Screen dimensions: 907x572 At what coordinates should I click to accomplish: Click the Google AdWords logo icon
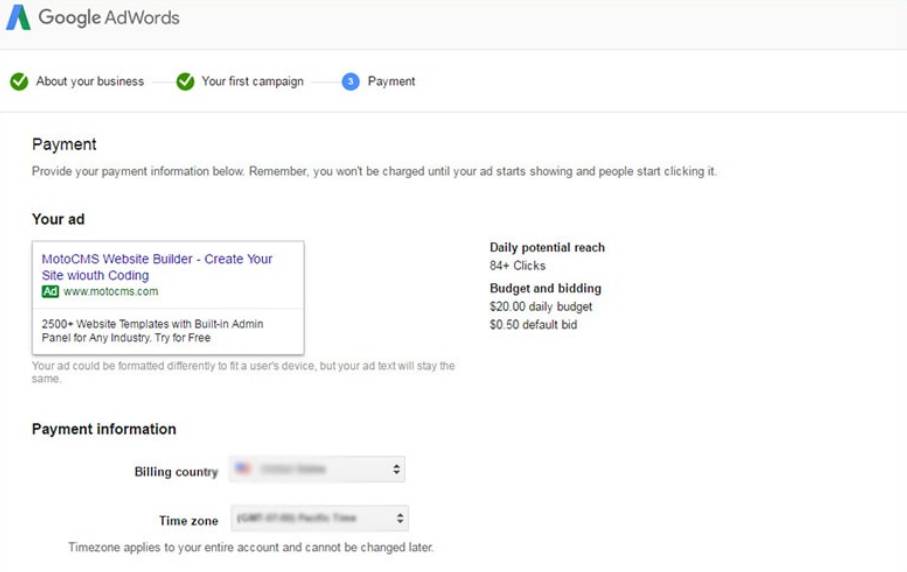click(18, 18)
